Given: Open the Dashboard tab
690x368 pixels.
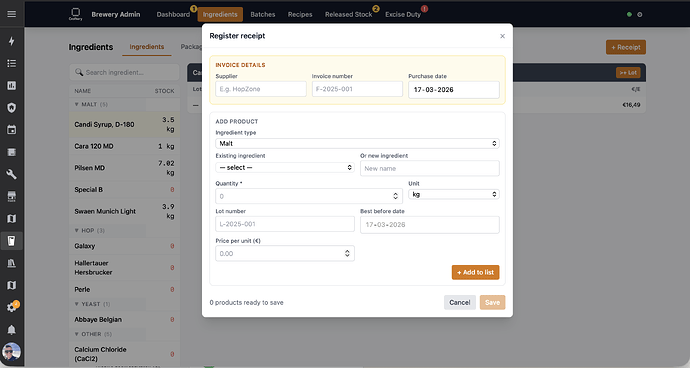Looking at the screenshot, I should (173, 15).
